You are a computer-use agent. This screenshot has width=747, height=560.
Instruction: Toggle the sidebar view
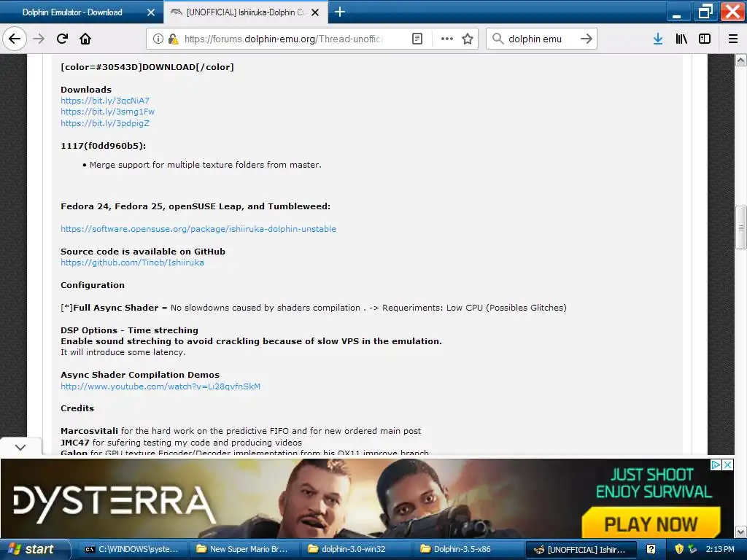[x=705, y=39]
